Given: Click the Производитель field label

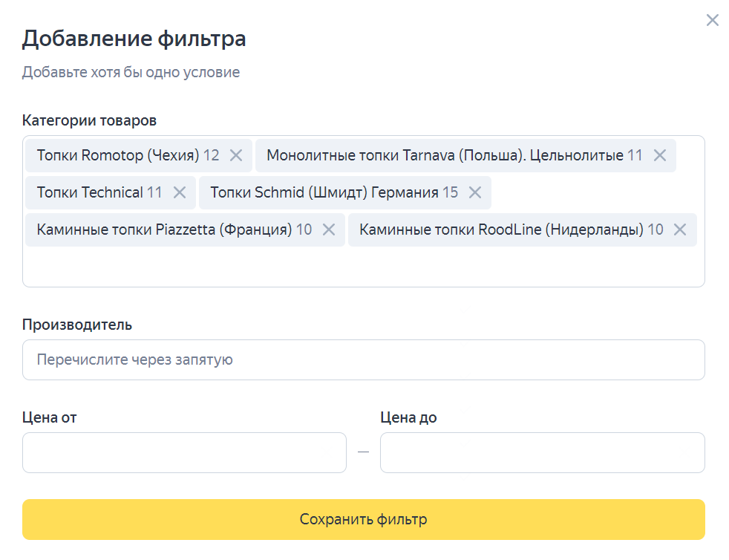Looking at the screenshot, I should pyautogui.click(x=77, y=325).
